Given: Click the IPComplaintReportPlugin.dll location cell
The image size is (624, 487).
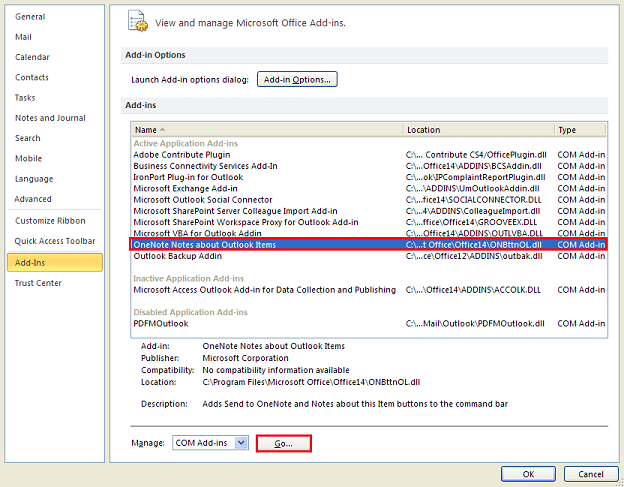Looking at the screenshot, I should tap(476, 177).
